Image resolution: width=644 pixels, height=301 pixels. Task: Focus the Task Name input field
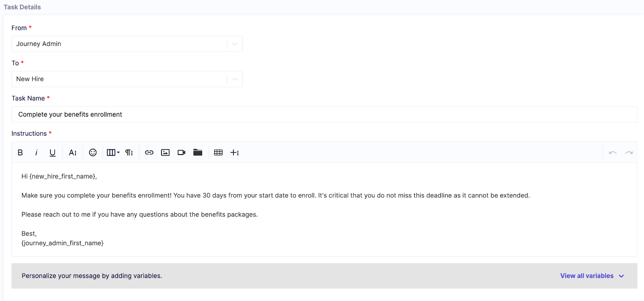click(324, 114)
